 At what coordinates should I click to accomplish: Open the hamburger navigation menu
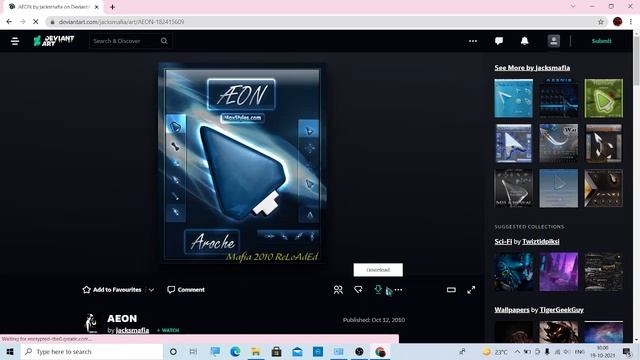point(15,41)
